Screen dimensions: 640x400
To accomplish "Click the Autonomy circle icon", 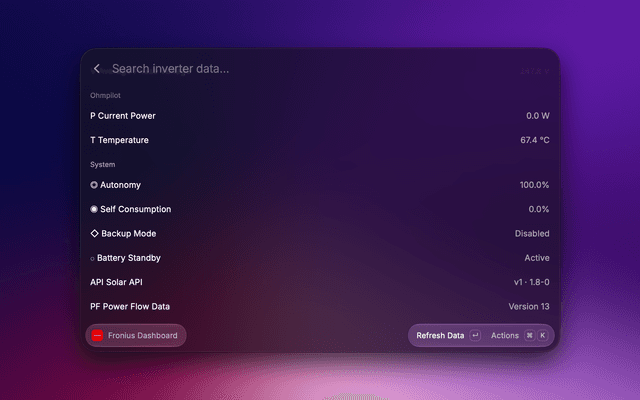I will (x=94, y=185).
